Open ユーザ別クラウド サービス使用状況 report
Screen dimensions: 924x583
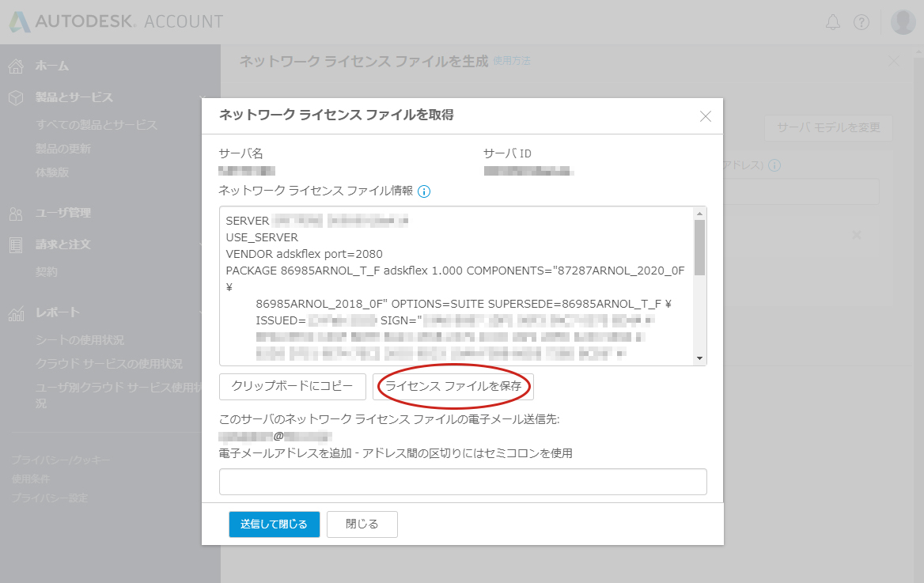pyautogui.click(x=119, y=395)
